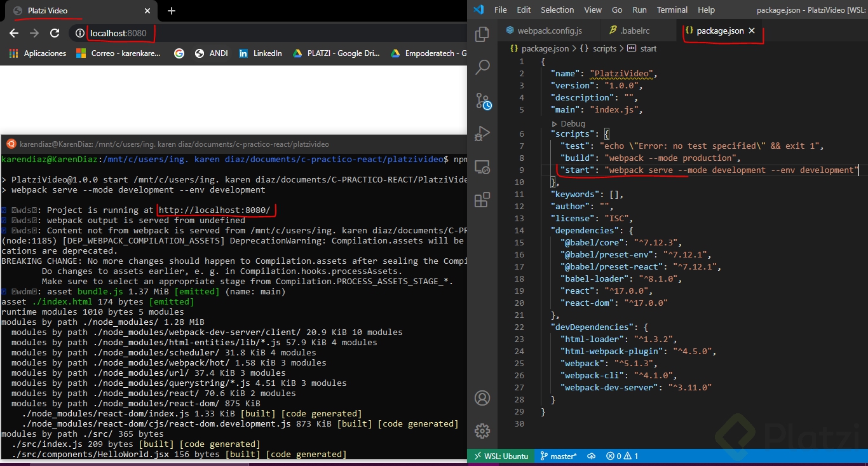The image size is (868, 466).
Task: Reload the localhost page in Chrome
Action: (x=55, y=33)
